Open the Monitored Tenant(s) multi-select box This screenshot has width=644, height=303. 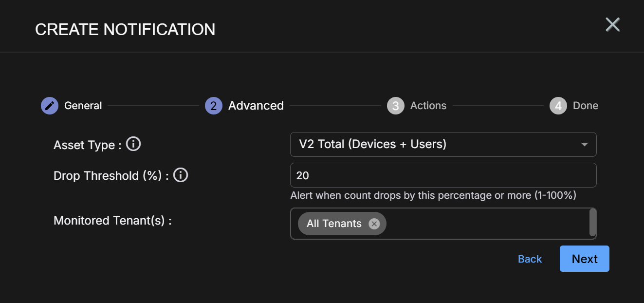[443, 224]
